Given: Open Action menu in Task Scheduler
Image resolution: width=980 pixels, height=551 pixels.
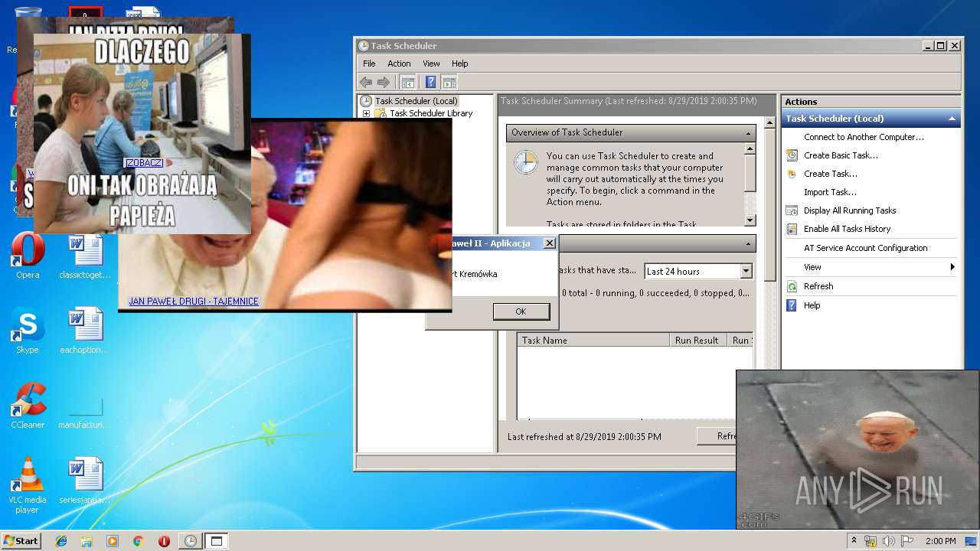Looking at the screenshot, I should coord(399,64).
